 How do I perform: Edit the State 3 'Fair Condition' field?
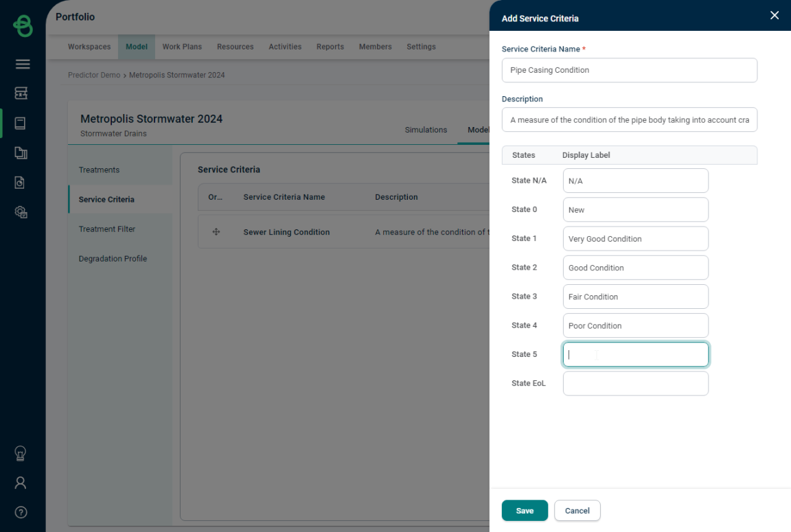pos(636,297)
